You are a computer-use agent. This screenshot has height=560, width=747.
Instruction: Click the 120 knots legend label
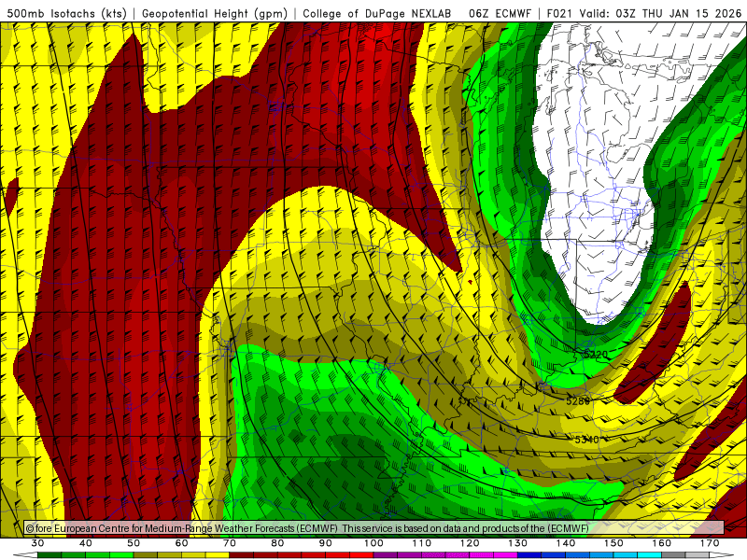coord(470,543)
